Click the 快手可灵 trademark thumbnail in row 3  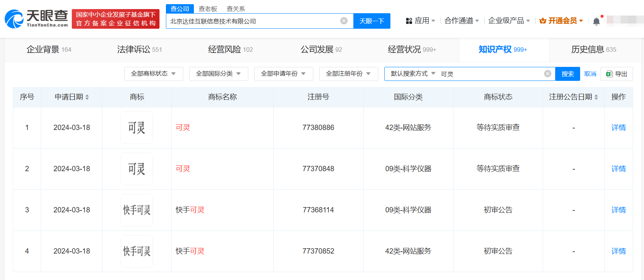coord(137,210)
